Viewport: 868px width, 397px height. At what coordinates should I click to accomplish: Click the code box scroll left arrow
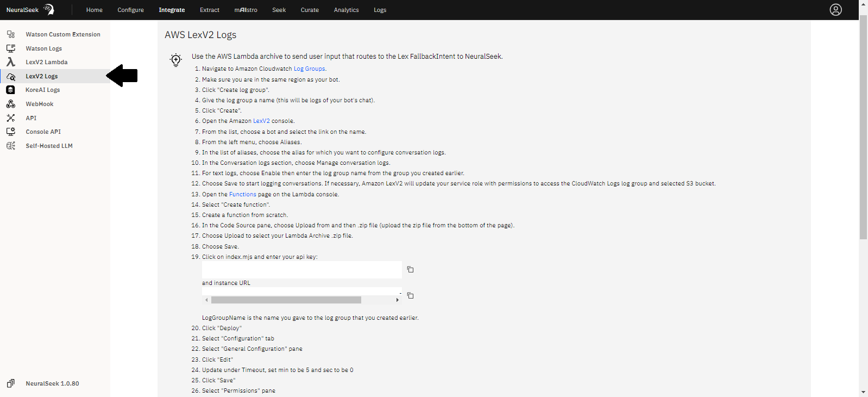pos(206,300)
